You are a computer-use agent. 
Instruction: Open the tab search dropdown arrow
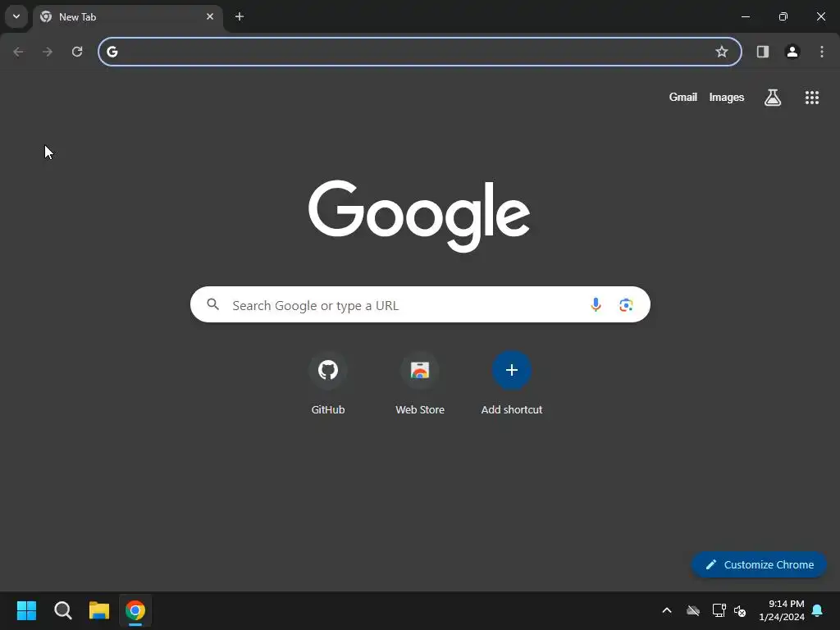tap(16, 16)
